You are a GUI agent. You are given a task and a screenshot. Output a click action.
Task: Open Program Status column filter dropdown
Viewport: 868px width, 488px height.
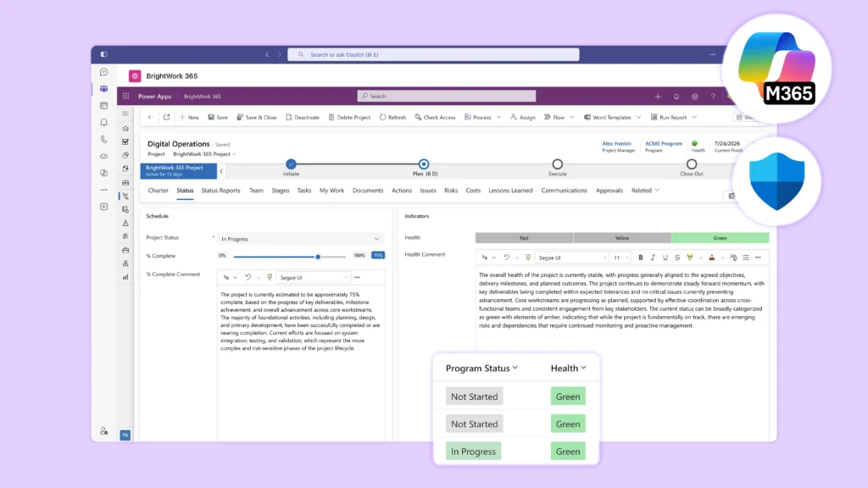[x=515, y=368]
